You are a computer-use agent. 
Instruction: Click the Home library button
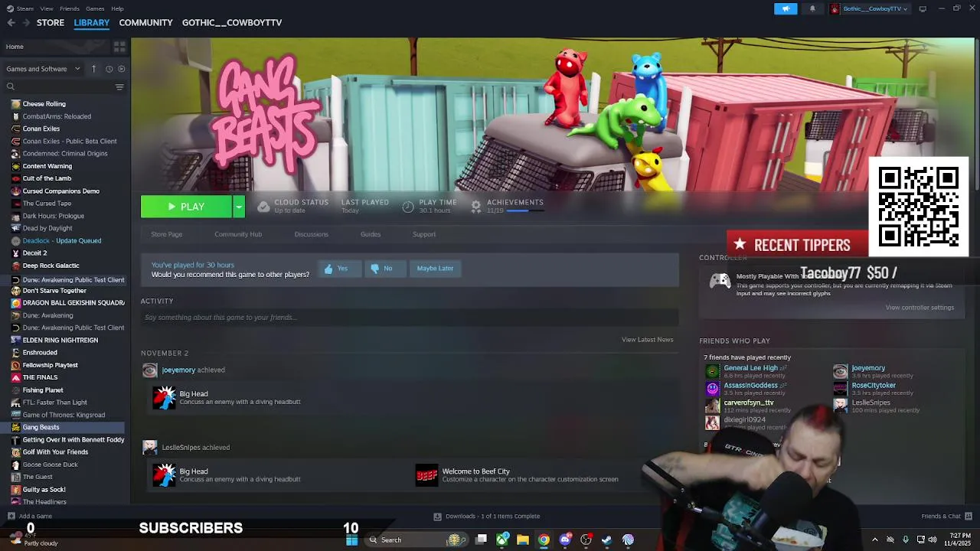55,47
